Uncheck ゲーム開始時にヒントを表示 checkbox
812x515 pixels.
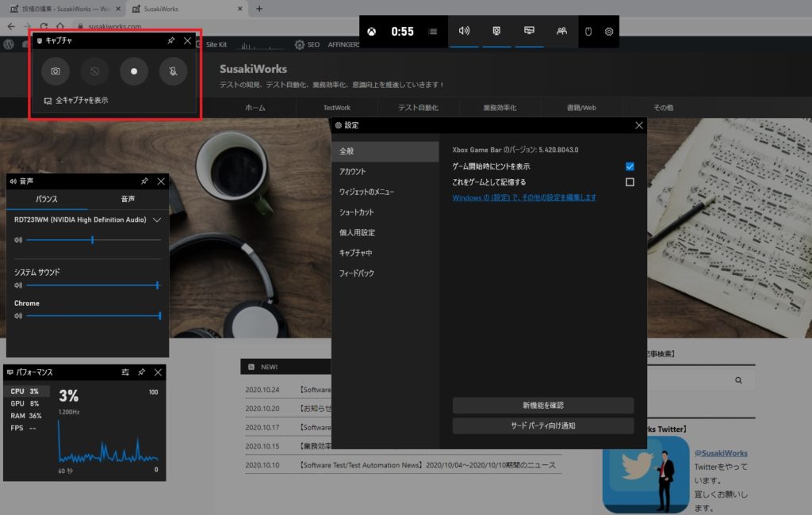(x=630, y=166)
